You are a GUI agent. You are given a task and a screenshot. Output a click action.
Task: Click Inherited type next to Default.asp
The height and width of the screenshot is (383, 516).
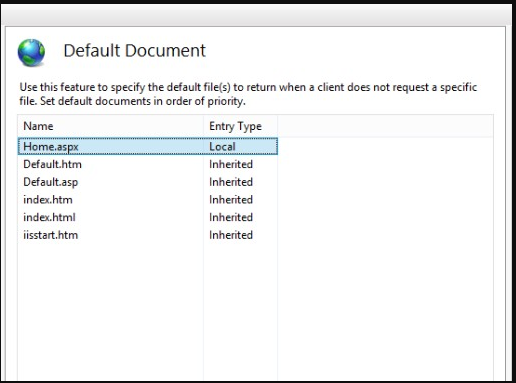[x=231, y=182]
